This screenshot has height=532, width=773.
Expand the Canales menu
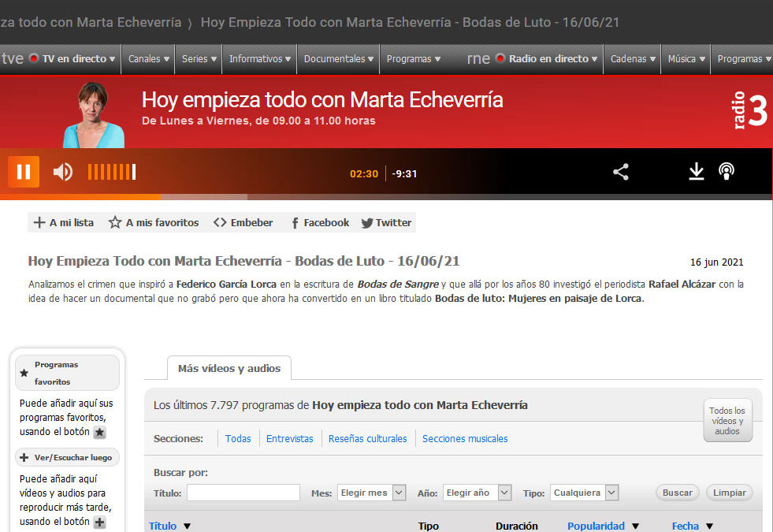pyautogui.click(x=148, y=59)
